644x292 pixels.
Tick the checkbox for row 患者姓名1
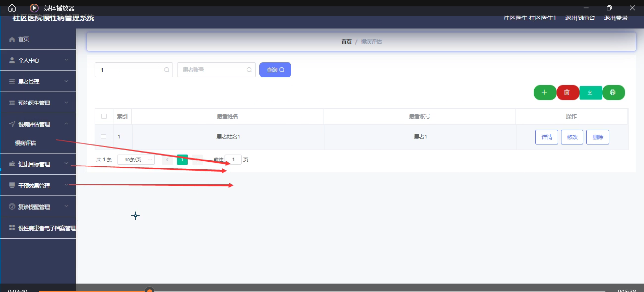(104, 137)
